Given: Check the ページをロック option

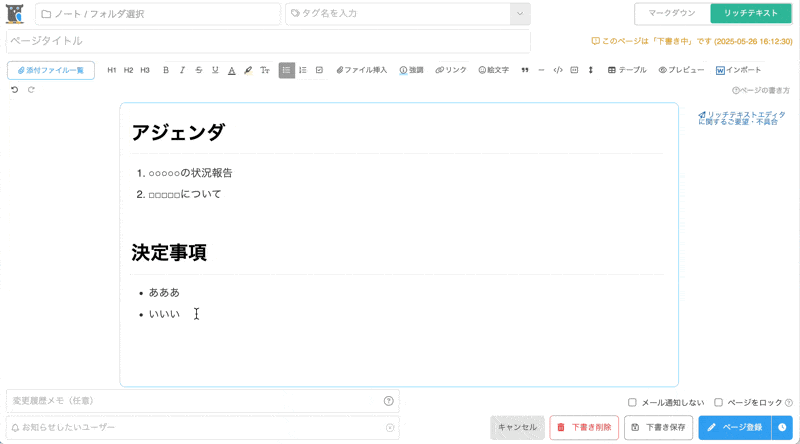Looking at the screenshot, I should pyautogui.click(x=718, y=402).
